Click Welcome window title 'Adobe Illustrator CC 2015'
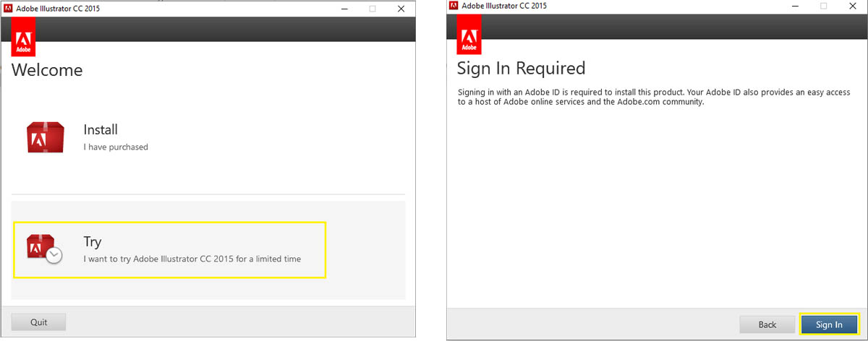 [59, 9]
